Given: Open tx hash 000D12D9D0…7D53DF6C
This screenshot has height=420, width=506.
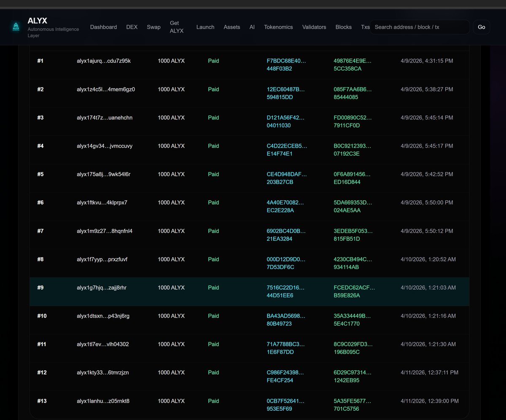Looking at the screenshot, I should pyautogui.click(x=286, y=263).
